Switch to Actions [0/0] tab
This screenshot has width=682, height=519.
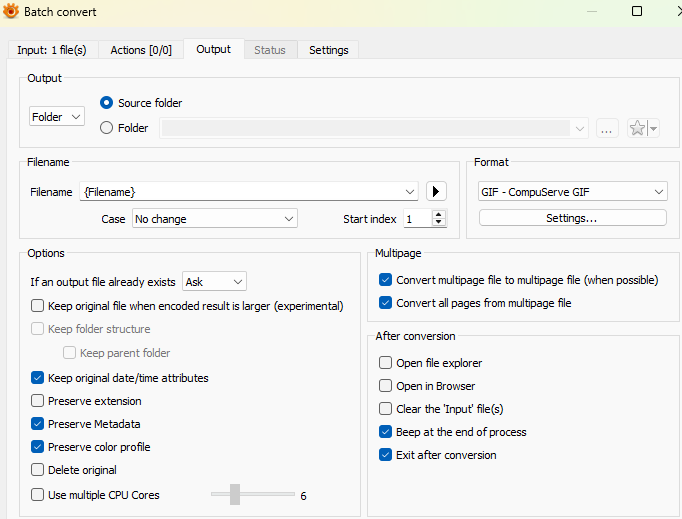[x=141, y=50]
